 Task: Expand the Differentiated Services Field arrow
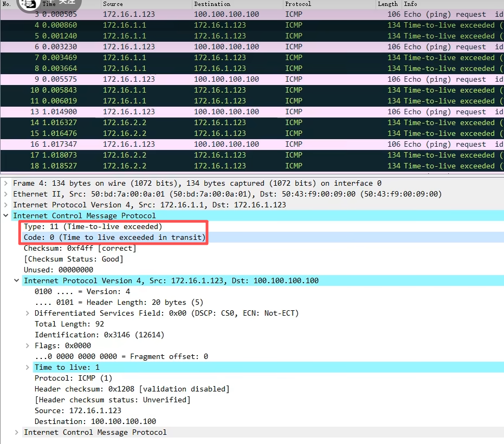[x=28, y=314]
